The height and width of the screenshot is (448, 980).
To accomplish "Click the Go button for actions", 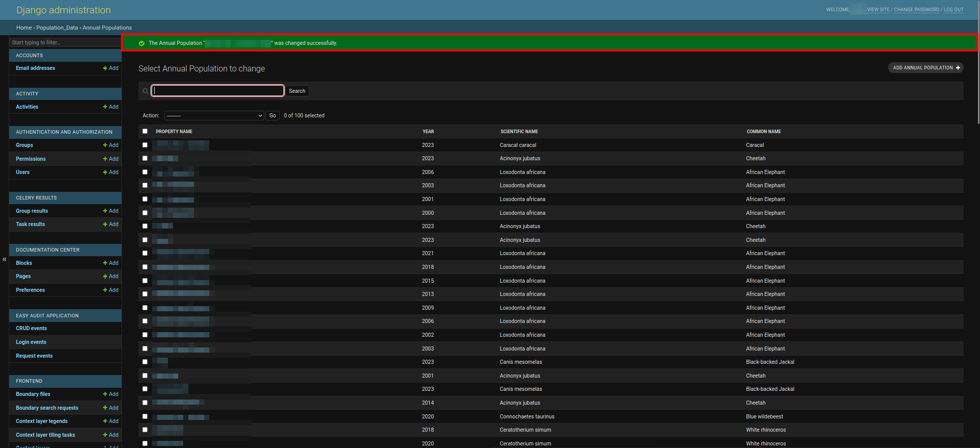I will point(273,115).
